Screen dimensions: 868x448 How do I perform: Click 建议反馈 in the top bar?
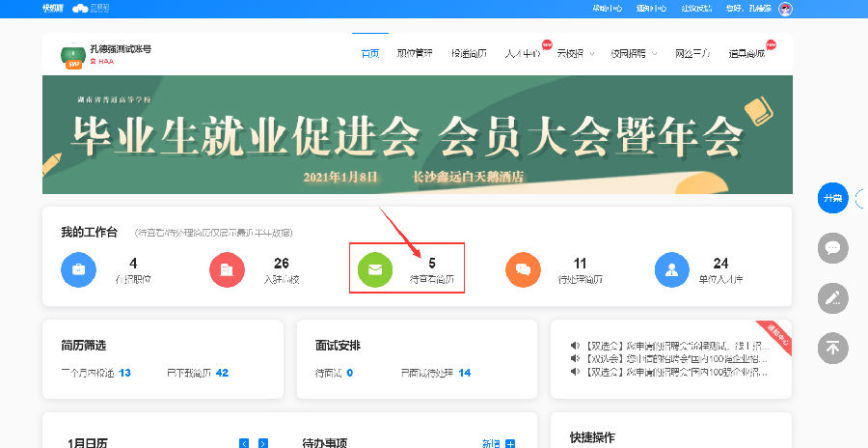click(695, 9)
